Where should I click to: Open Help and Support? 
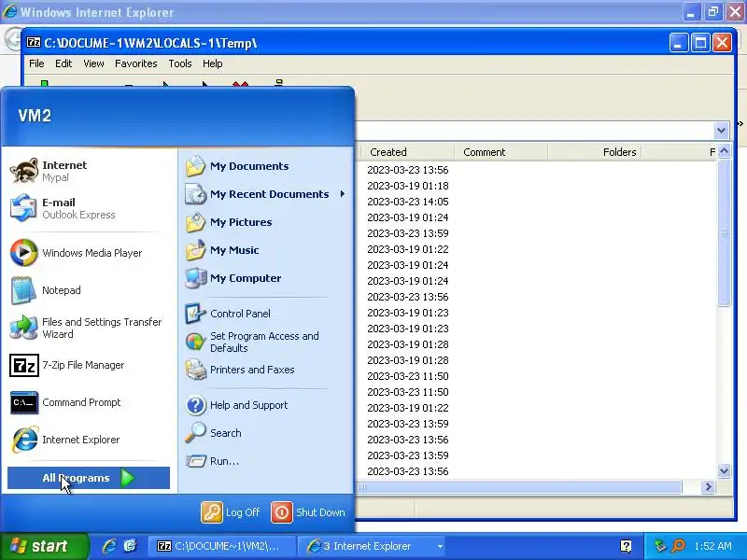[266, 405]
